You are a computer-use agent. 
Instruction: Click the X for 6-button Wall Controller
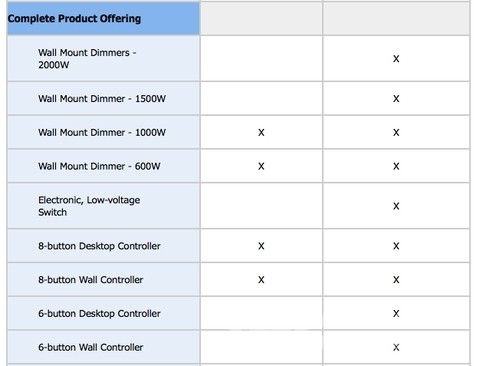coord(396,347)
